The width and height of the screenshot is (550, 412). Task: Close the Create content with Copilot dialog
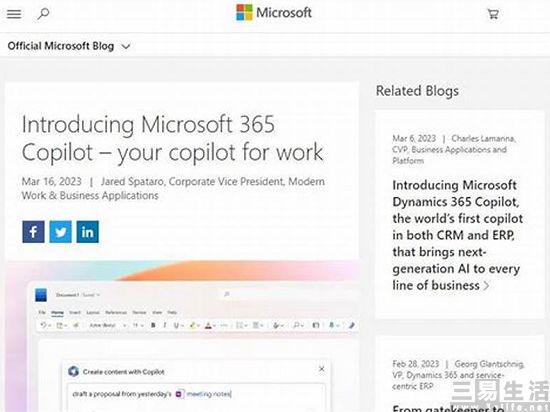(x=322, y=369)
